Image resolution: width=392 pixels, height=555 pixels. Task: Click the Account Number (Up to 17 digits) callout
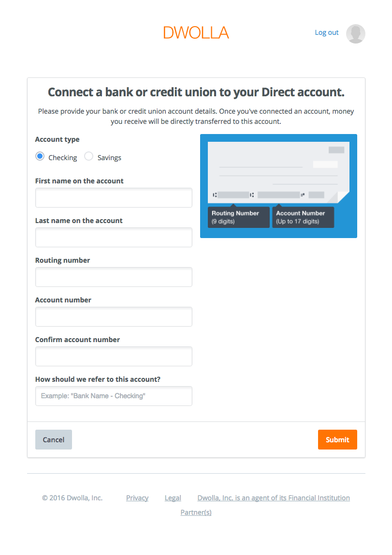coord(303,217)
